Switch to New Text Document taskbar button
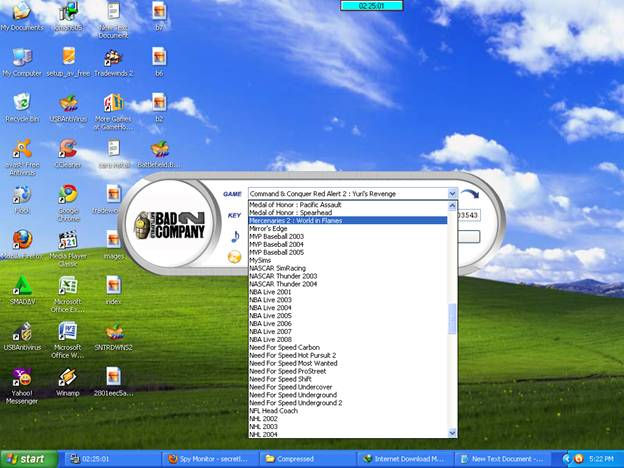The width and height of the screenshot is (624, 468). point(502,459)
